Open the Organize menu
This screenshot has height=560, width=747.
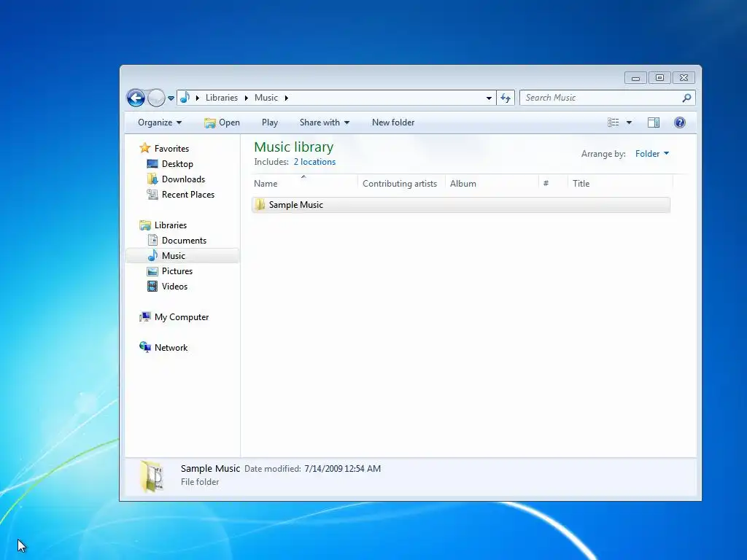[x=160, y=122]
